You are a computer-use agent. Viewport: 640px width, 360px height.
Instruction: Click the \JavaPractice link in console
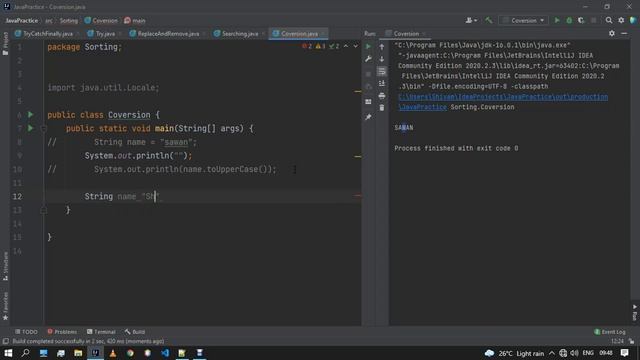[422, 107]
